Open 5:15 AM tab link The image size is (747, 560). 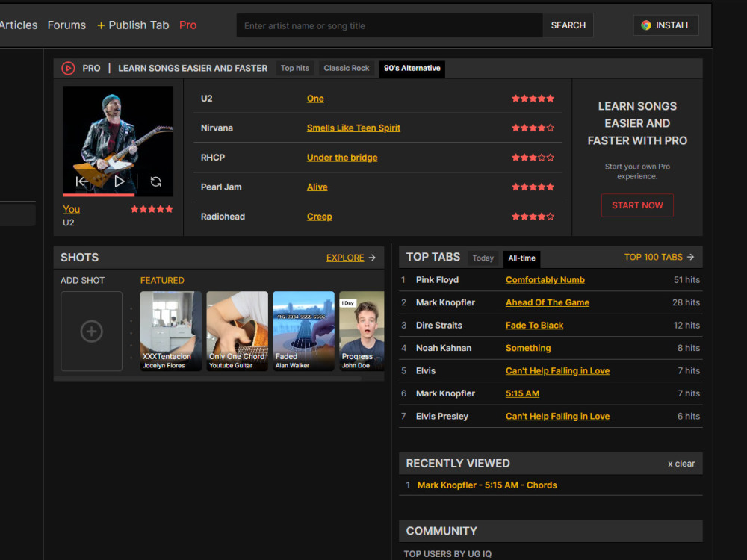523,393
